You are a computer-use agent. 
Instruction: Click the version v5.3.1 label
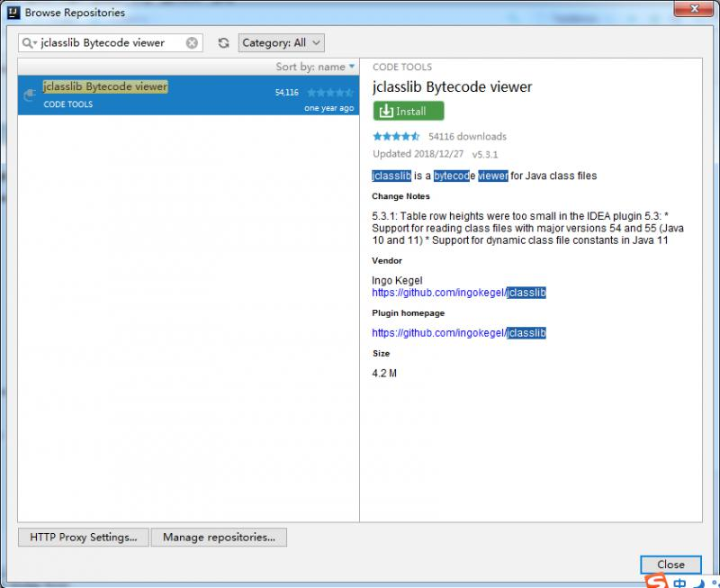point(485,154)
